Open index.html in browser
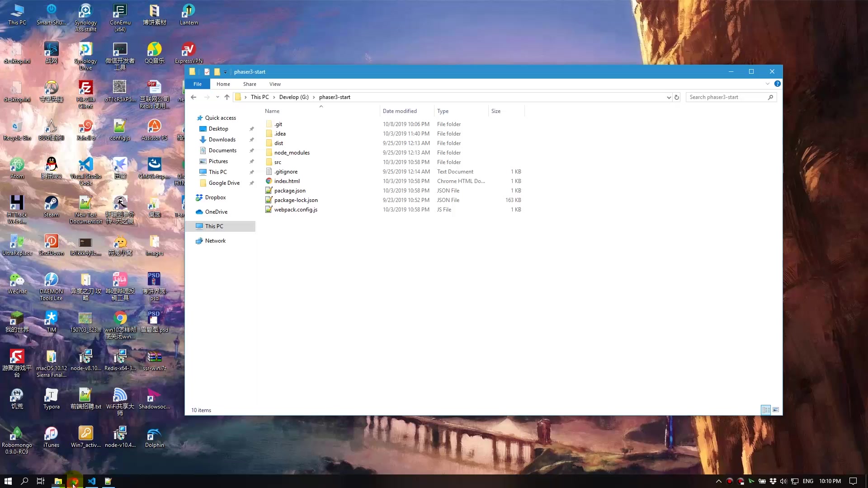Screen dimensions: 868x488 pos(287,181)
